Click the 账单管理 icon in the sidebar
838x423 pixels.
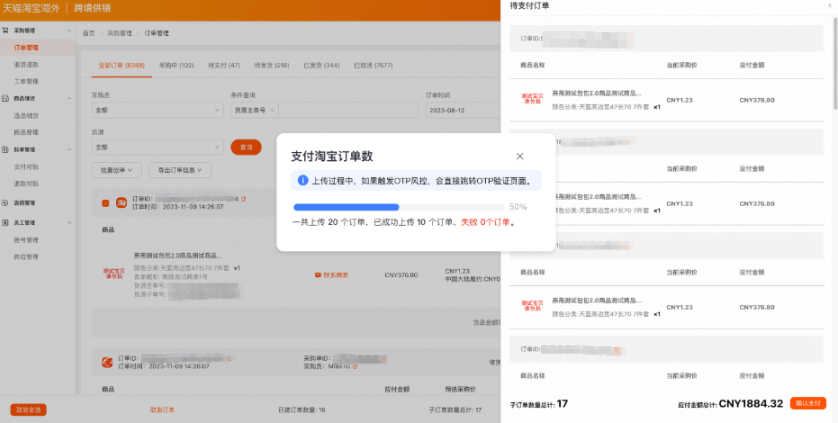(5, 150)
